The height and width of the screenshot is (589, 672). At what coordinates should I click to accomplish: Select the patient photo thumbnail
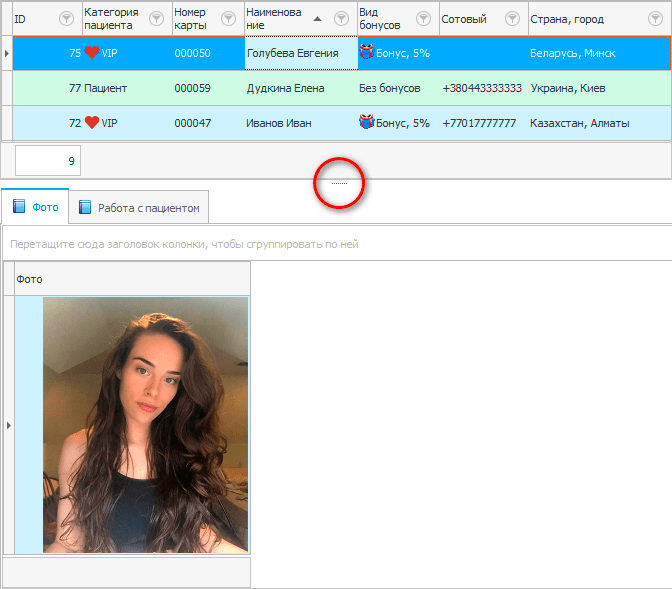(x=146, y=424)
